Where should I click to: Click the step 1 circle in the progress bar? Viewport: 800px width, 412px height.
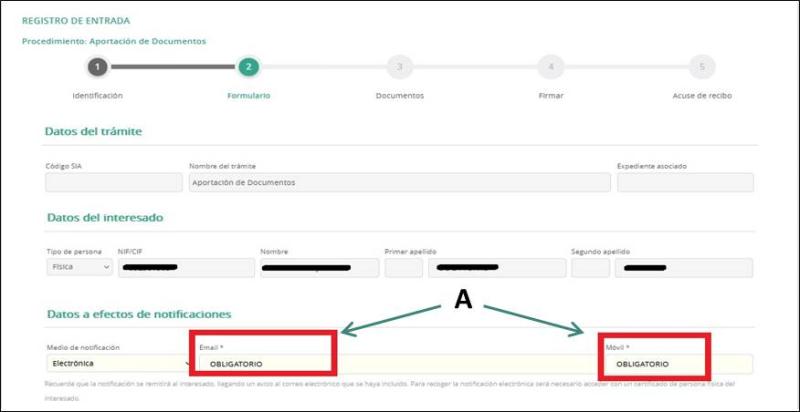tap(97, 67)
